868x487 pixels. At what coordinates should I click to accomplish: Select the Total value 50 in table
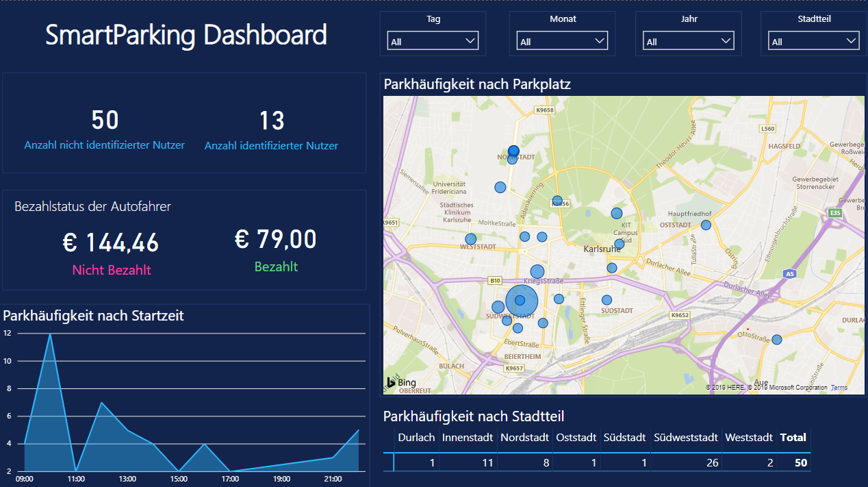click(x=801, y=463)
